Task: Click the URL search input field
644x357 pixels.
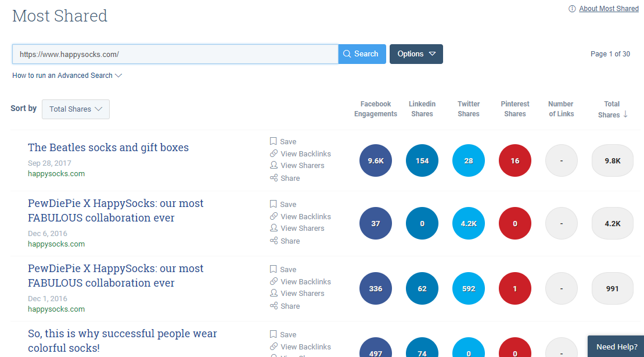Action: (x=174, y=54)
